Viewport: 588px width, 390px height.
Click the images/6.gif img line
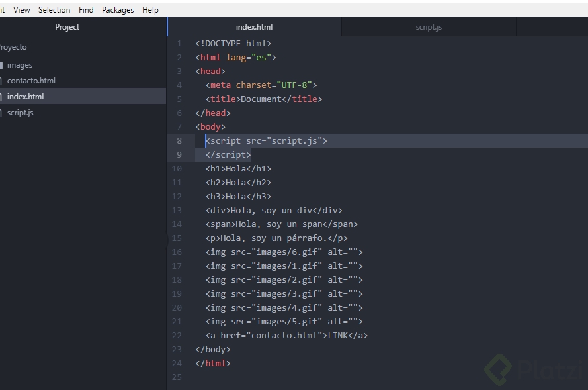[284, 252]
